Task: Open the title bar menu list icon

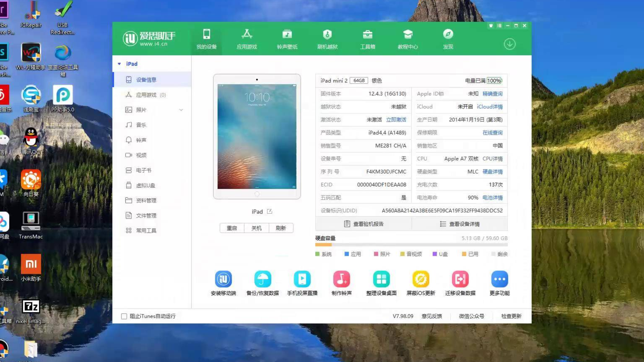Action: point(499,25)
